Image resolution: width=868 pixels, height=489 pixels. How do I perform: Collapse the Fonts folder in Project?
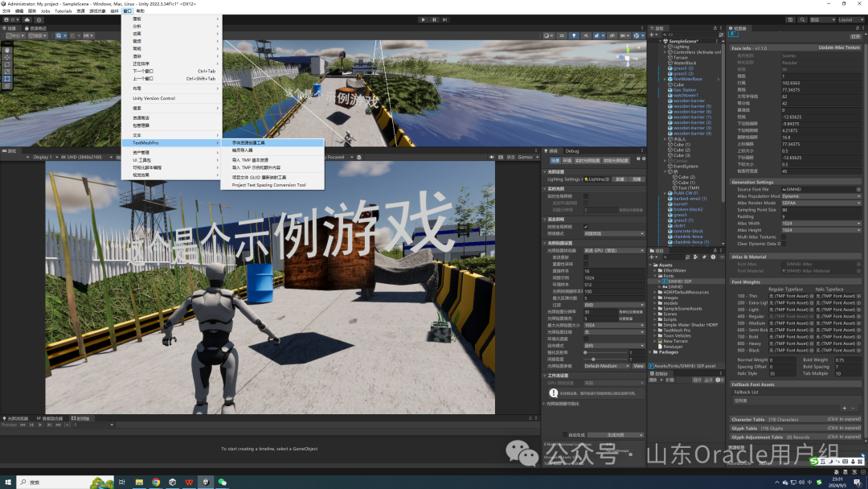click(x=655, y=276)
